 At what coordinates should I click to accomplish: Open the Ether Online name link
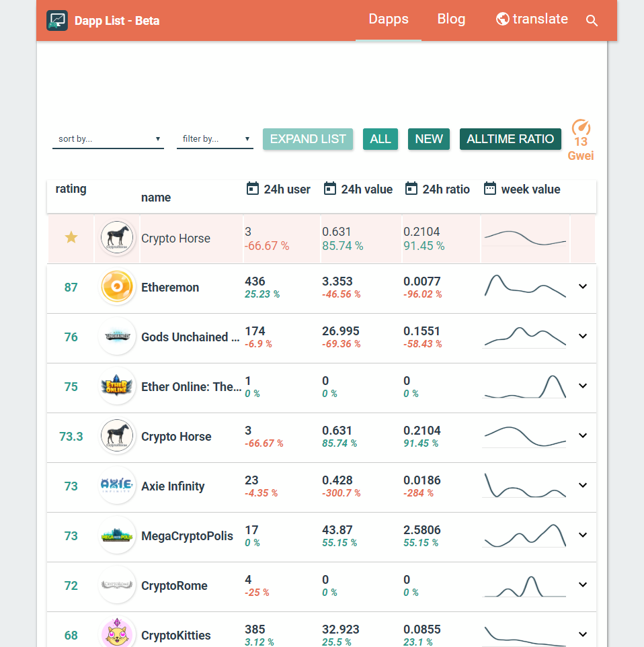191,387
